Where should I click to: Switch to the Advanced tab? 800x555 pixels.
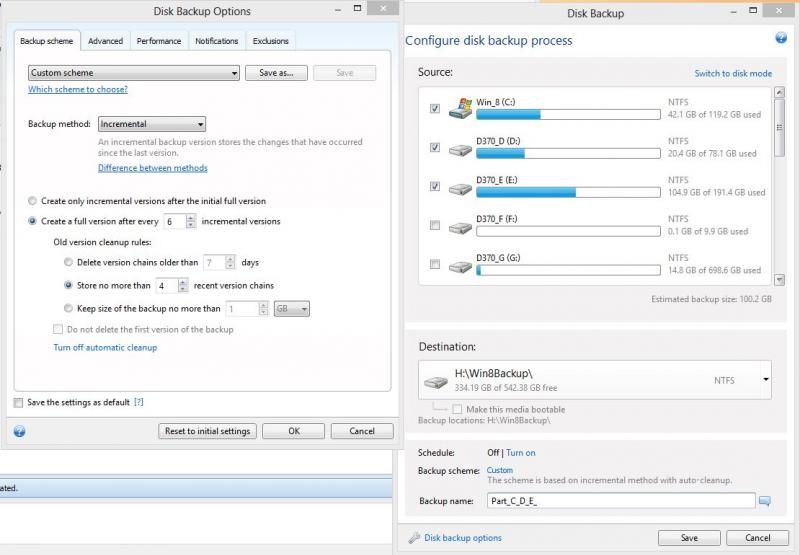[x=105, y=41]
